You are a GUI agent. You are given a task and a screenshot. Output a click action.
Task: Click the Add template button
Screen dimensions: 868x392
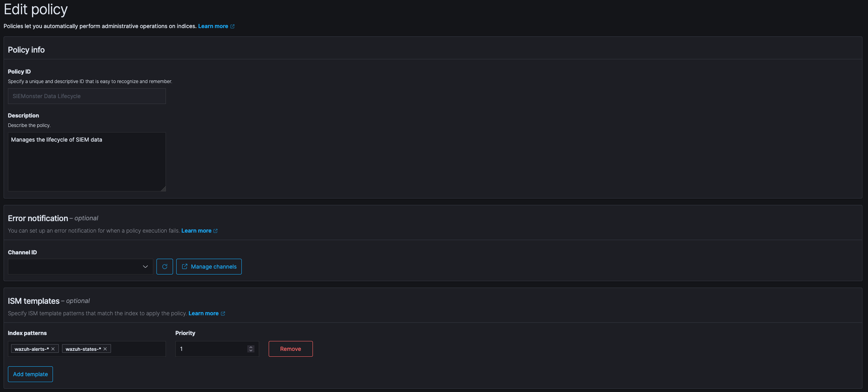(30, 374)
